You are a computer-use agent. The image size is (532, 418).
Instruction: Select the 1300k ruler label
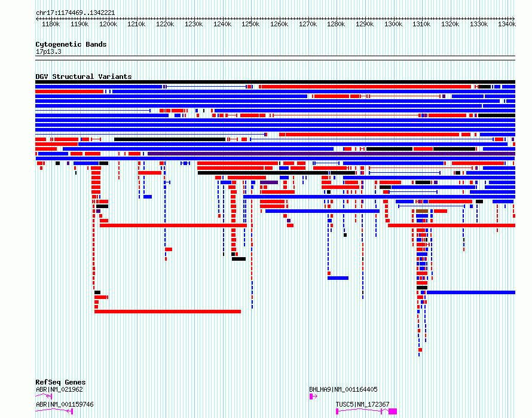click(x=393, y=24)
